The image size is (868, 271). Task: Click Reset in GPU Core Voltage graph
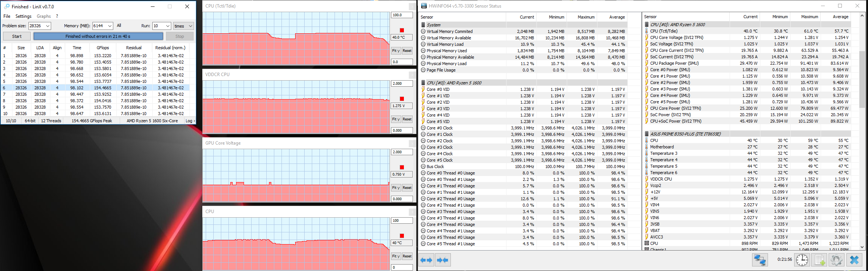407,187
